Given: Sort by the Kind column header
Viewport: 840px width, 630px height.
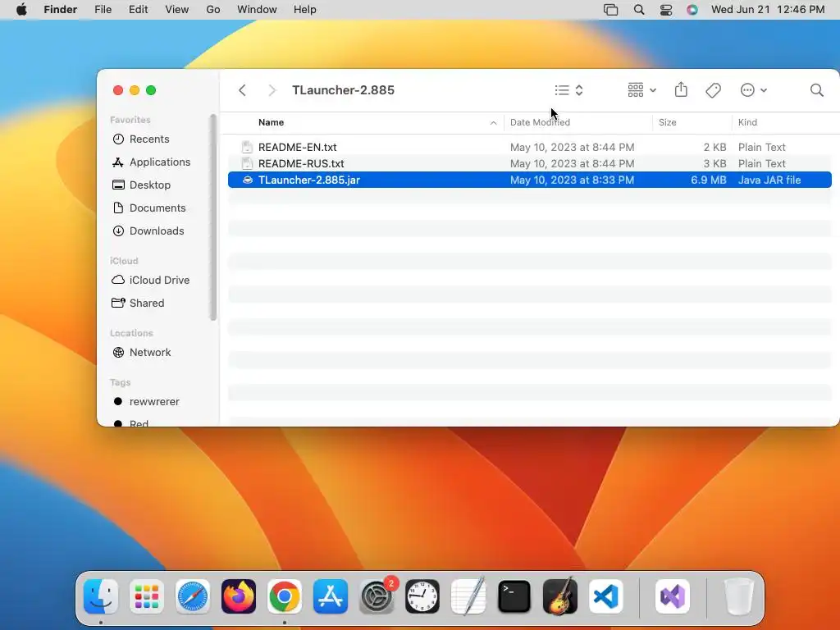Looking at the screenshot, I should tap(747, 123).
